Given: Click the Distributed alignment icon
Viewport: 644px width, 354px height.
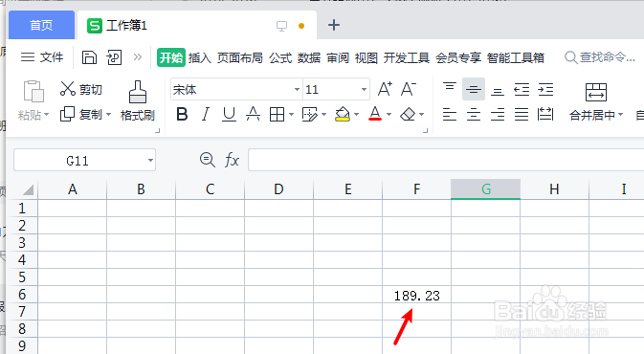Looking at the screenshot, I should (545, 114).
